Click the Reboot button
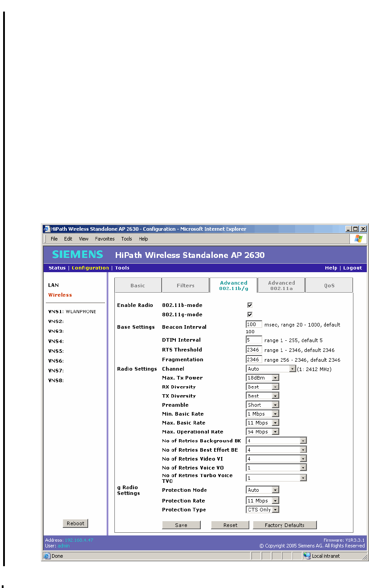Viewport: 369px width, 588px height. pyautogui.click(x=75, y=523)
